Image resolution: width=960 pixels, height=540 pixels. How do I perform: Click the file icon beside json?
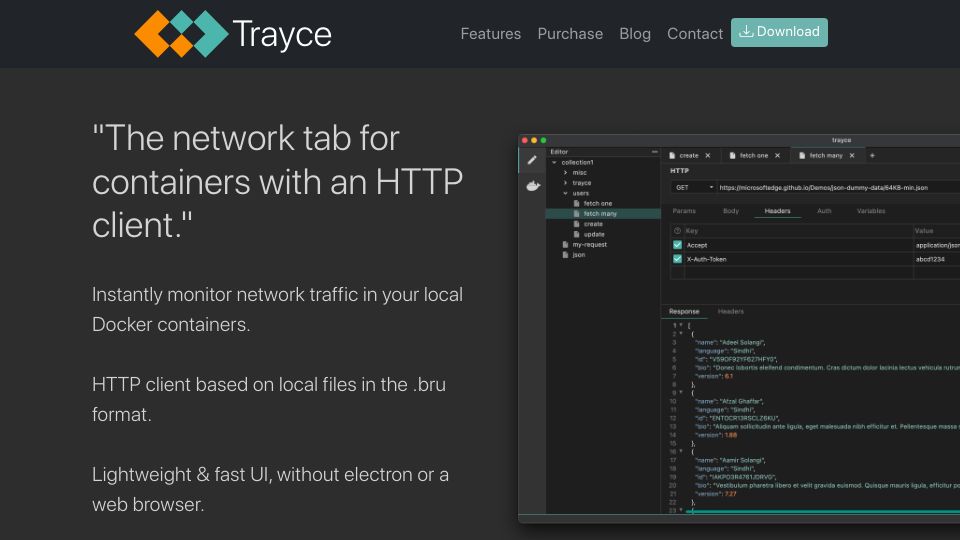coord(565,255)
